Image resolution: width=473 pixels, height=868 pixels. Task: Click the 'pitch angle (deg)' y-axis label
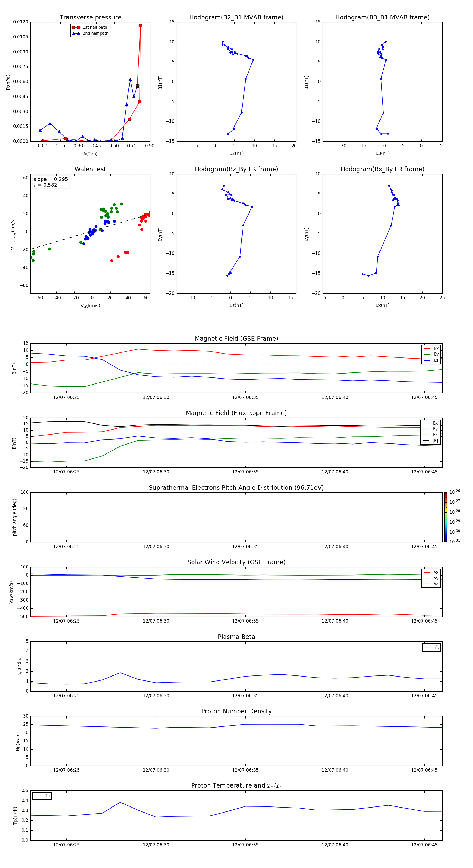pyautogui.click(x=14, y=517)
